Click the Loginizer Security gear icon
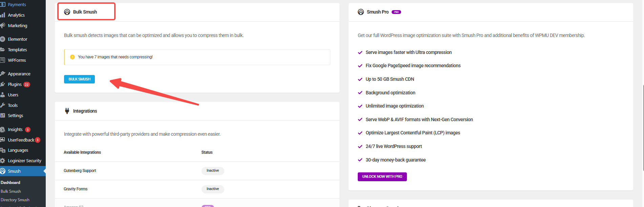Image resolution: width=644 pixels, height=207 pixels. [x=3, y=161]
